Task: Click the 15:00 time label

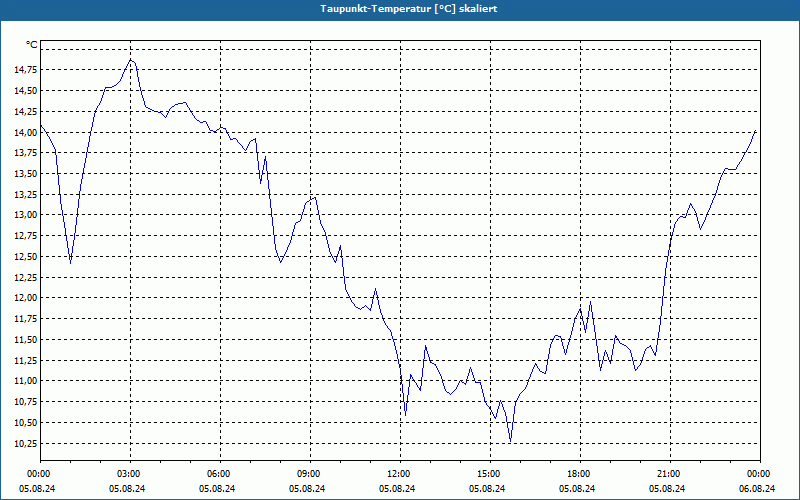Action: coord(490,474)
